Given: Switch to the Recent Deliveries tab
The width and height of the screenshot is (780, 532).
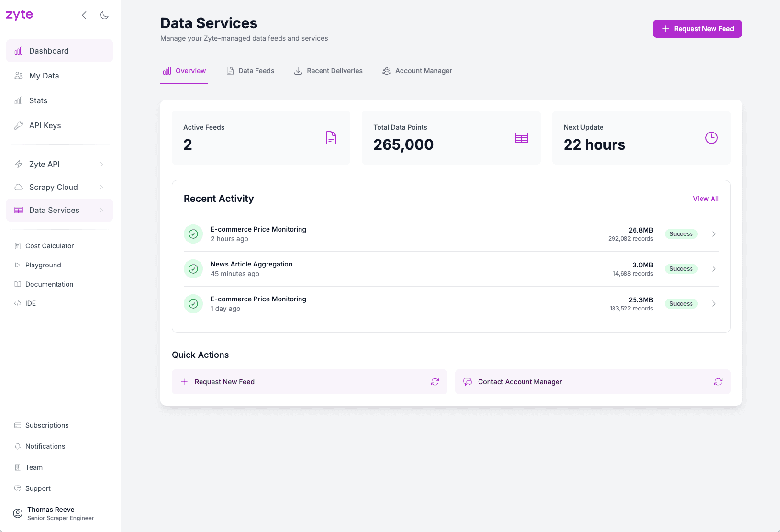Looking at the screenshot, I should pos(328,71).
